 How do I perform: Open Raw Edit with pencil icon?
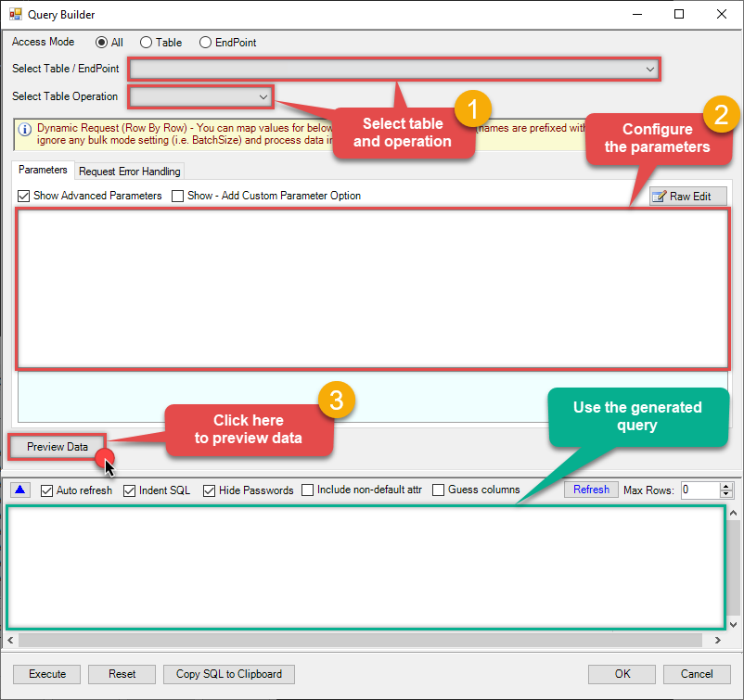click(687, 197)
